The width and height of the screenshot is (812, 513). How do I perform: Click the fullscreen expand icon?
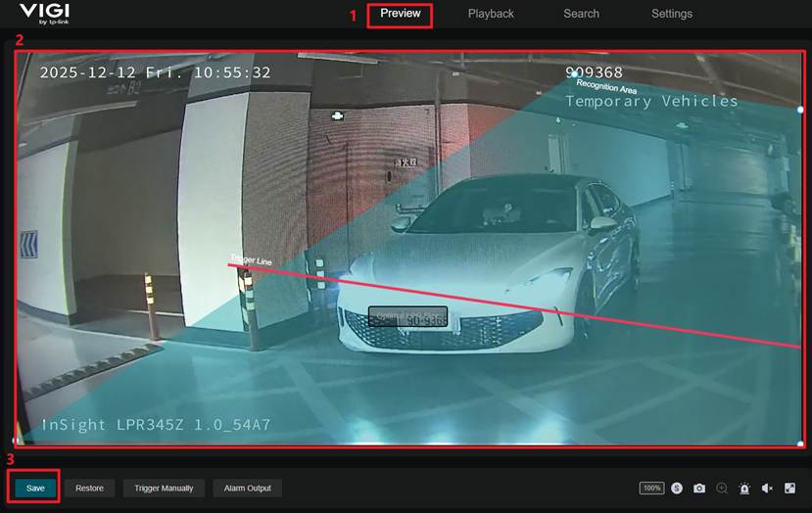pos(789,489)
